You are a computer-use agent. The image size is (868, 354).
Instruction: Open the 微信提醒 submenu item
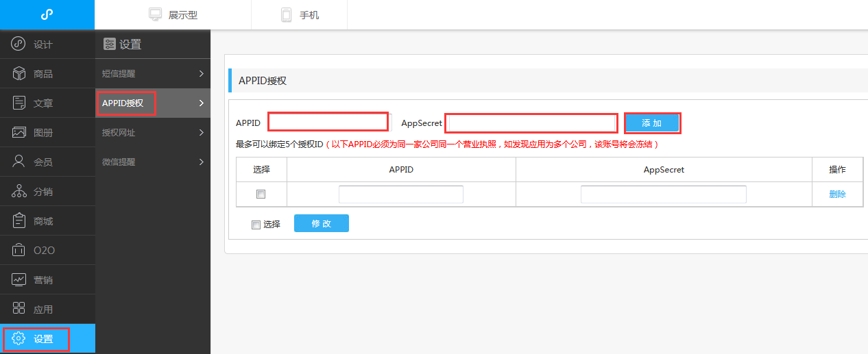(153, 162)
